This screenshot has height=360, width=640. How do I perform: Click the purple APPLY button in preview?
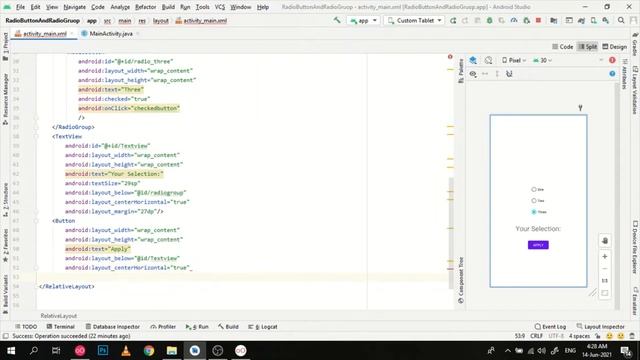538,245
